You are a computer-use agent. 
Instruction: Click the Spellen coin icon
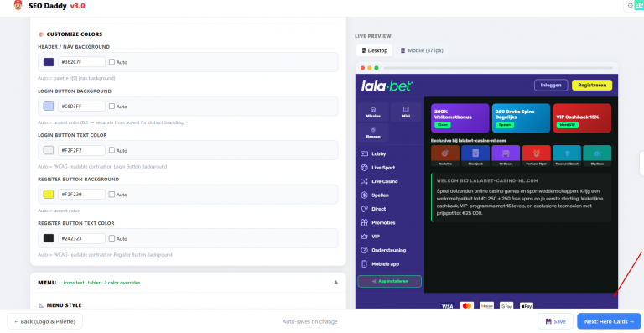[x=364, y=195]
